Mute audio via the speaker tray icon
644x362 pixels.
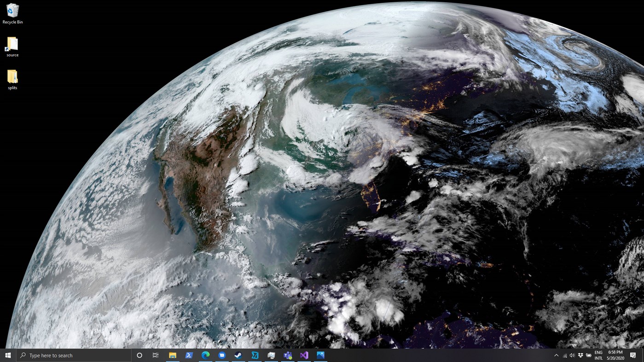pyautogui.click(x=572, y=355)
